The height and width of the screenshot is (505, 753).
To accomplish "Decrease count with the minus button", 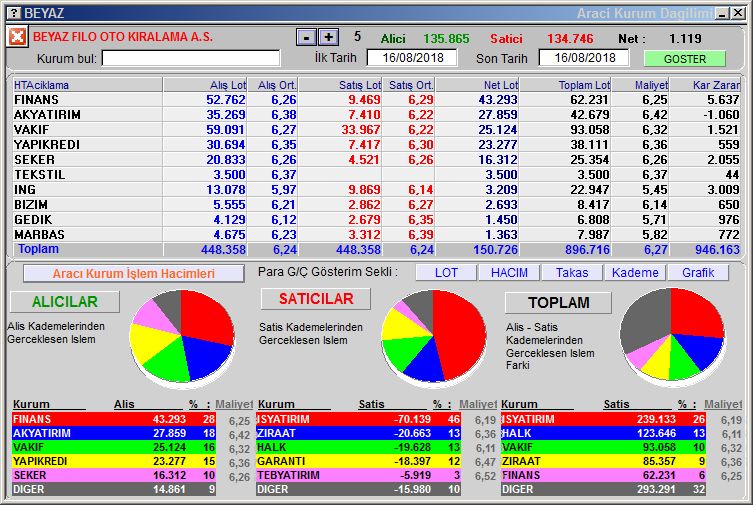I will 306,37.
